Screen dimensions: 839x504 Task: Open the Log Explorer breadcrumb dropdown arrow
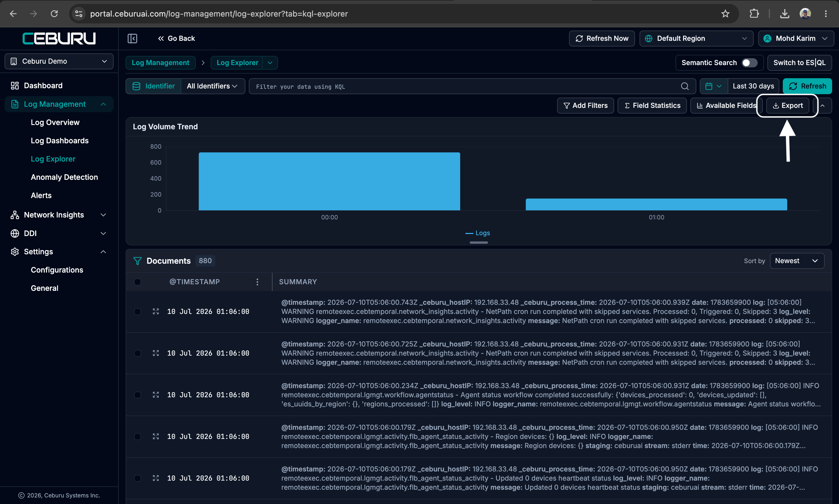click(x=270, y=63)
